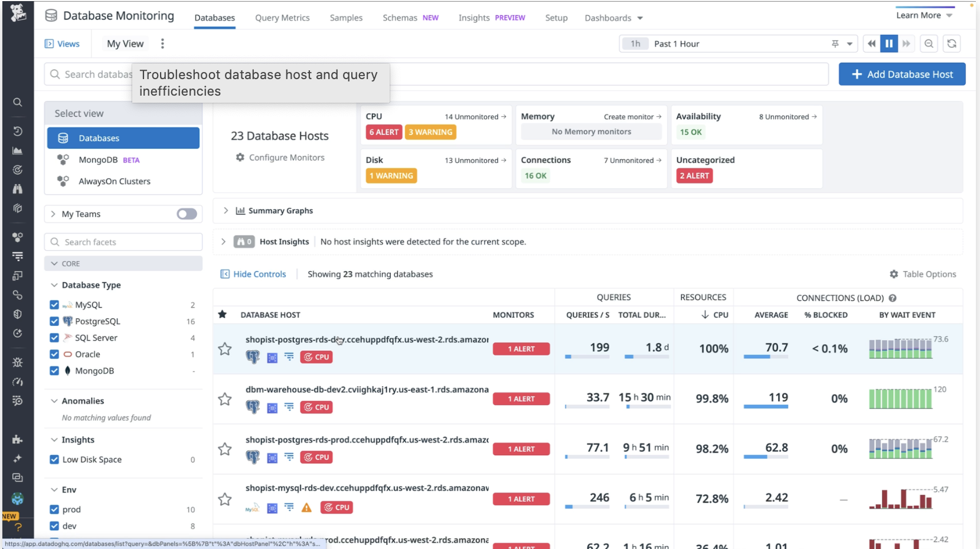The image size is (980, 549).
Task: Switch to the Query Metrics tab
Action: [x=282, y=18]
